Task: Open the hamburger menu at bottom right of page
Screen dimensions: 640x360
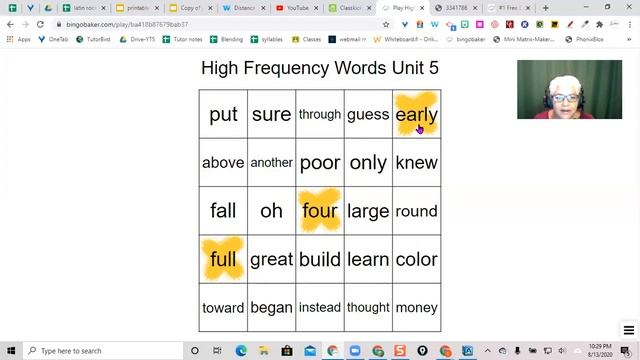Action: tap(629, 330)
